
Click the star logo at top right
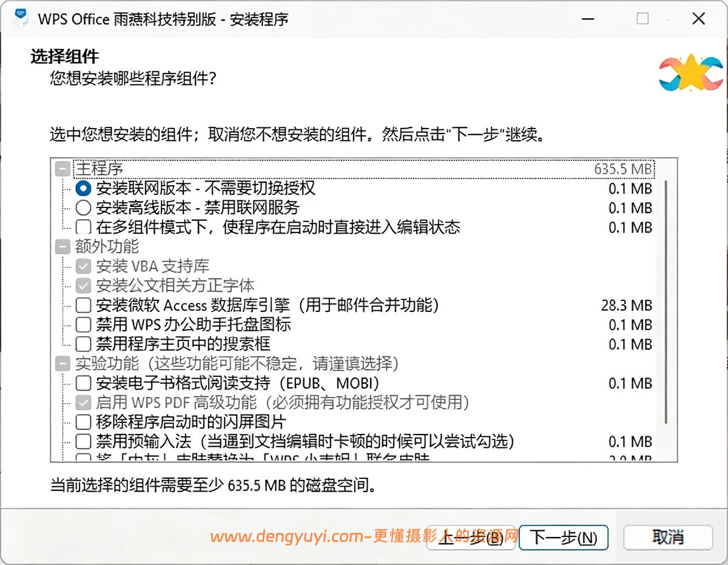pos(691,72)
